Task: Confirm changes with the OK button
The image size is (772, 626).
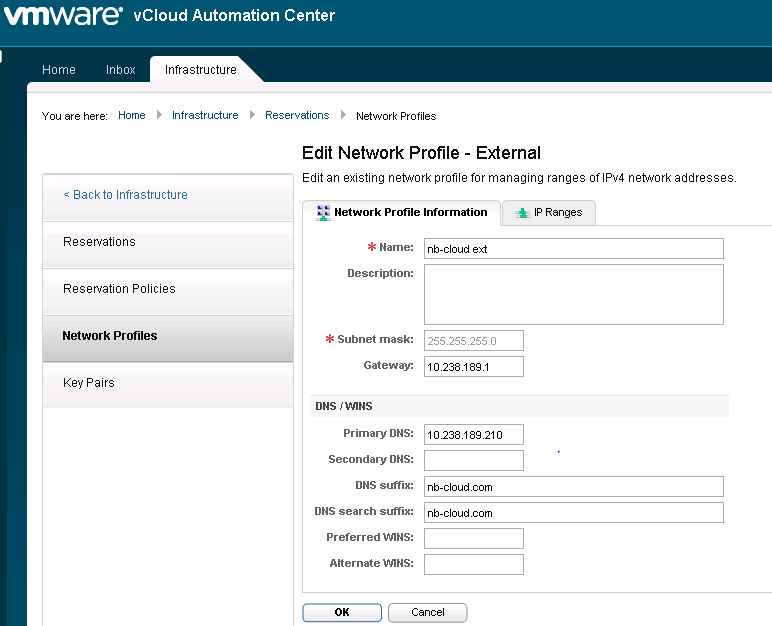Action: [342, 612]
